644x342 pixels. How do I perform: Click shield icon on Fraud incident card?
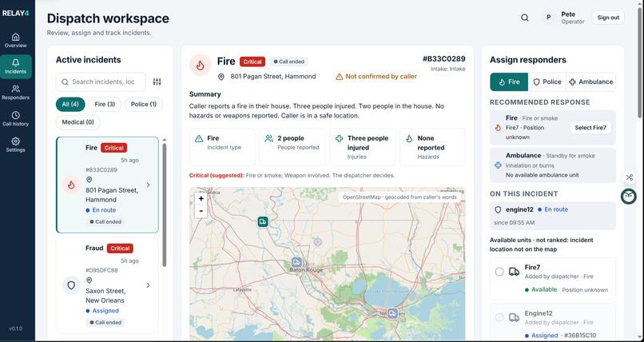[71, 285]
